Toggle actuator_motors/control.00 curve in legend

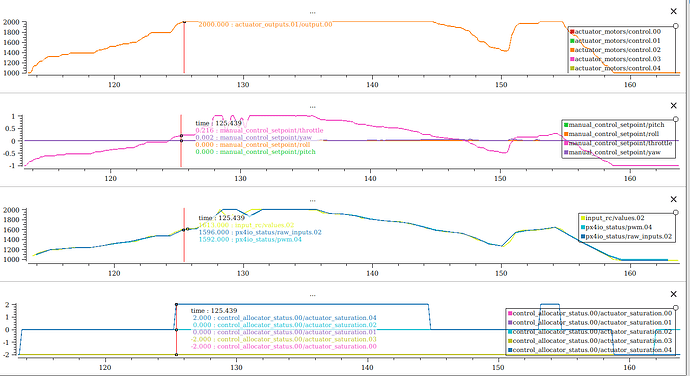tap(615, 32)
